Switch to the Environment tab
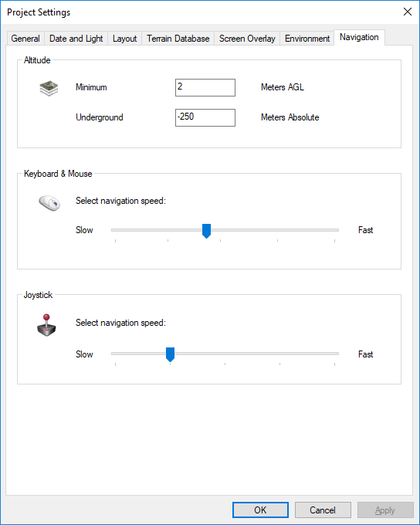Screen dimensions: 420x525 point(307,39)
